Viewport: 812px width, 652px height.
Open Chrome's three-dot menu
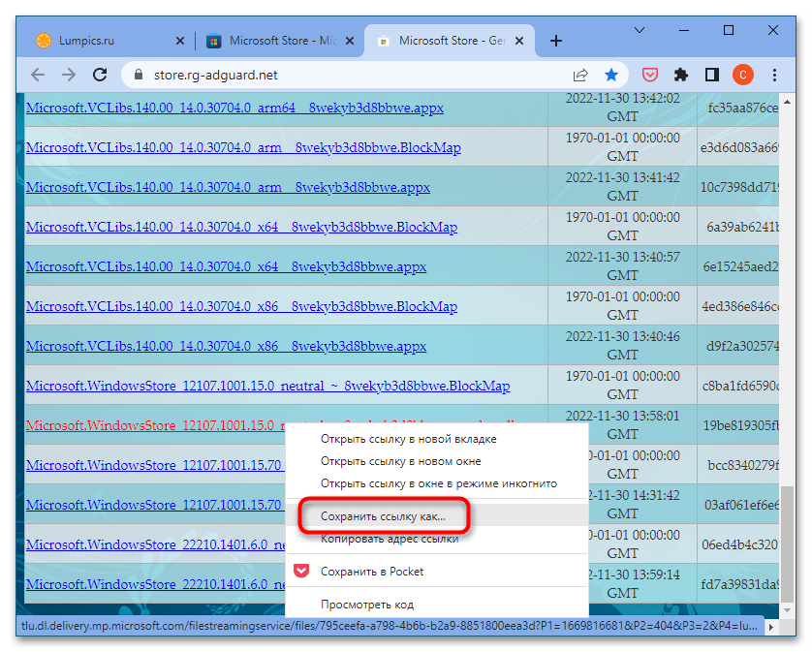(773, 75)
